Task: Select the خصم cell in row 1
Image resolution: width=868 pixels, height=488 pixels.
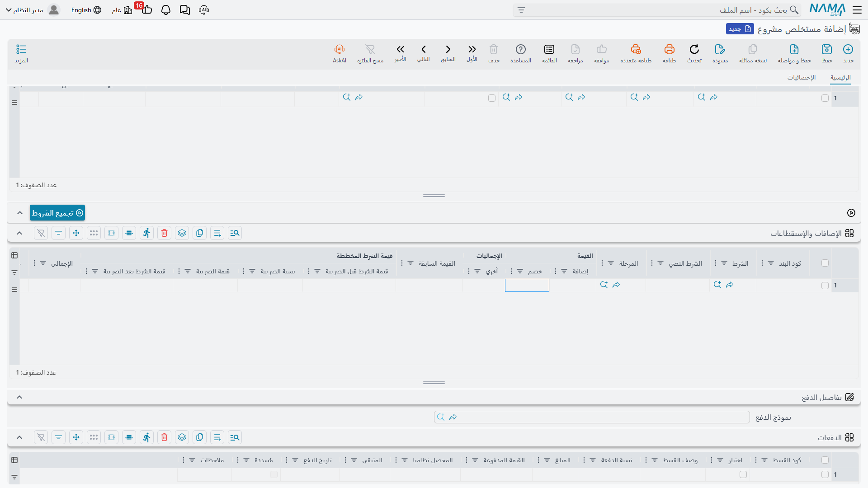Action: click(x=527, y=286)
